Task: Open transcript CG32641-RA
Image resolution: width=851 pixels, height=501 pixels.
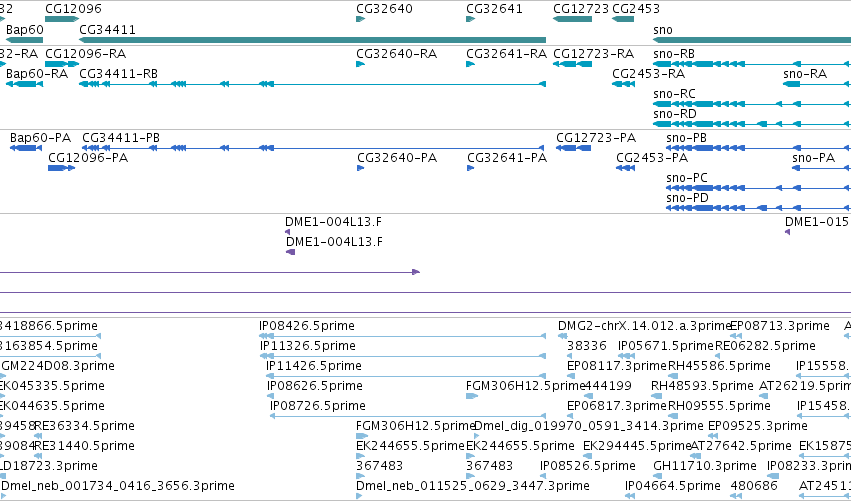Action: point(506,53)
